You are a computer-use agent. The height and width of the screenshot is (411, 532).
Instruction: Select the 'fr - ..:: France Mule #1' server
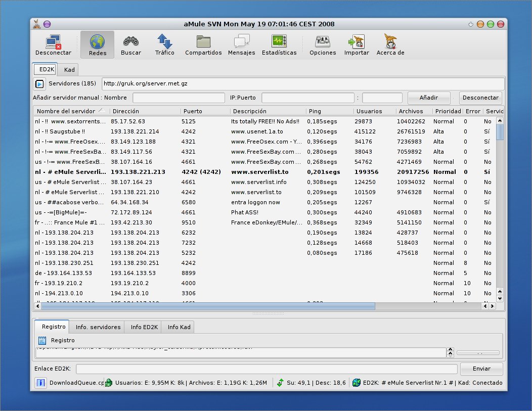click(x=264, y=222)
